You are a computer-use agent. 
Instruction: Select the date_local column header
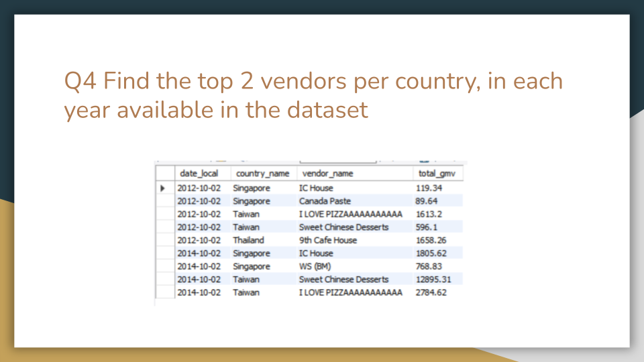coord(199,174)
